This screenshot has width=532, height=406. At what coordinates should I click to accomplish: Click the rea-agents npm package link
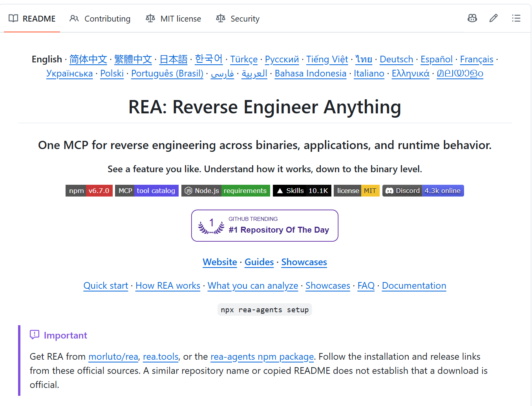pos(262,357)
